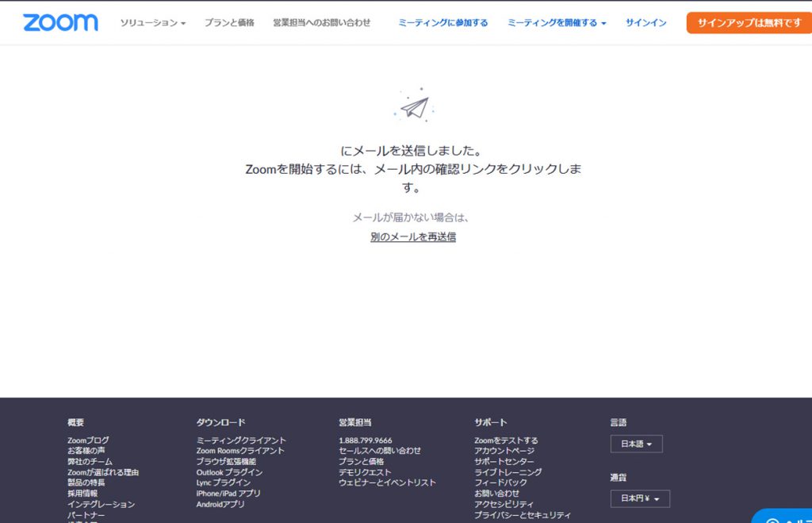Click the Lync プラグイン link
Screen dimensions: 812x523
pyautogui.click(x=223, y=483)
